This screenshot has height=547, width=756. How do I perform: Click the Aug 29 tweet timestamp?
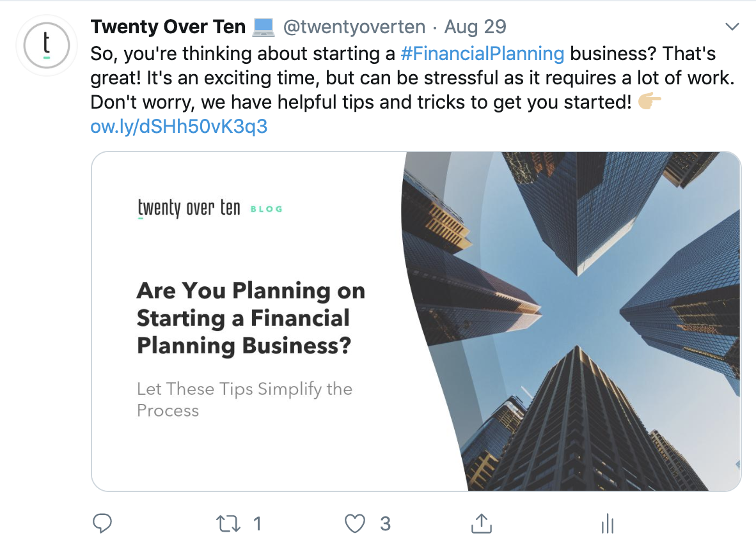pos(475,27)
